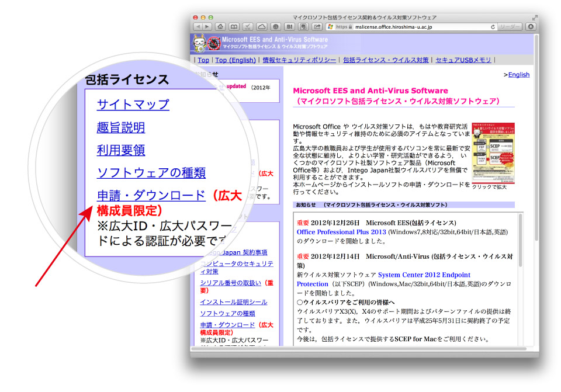Switch to the English page link
Viewport: 561px width, 392px height.
coord(519,75)
